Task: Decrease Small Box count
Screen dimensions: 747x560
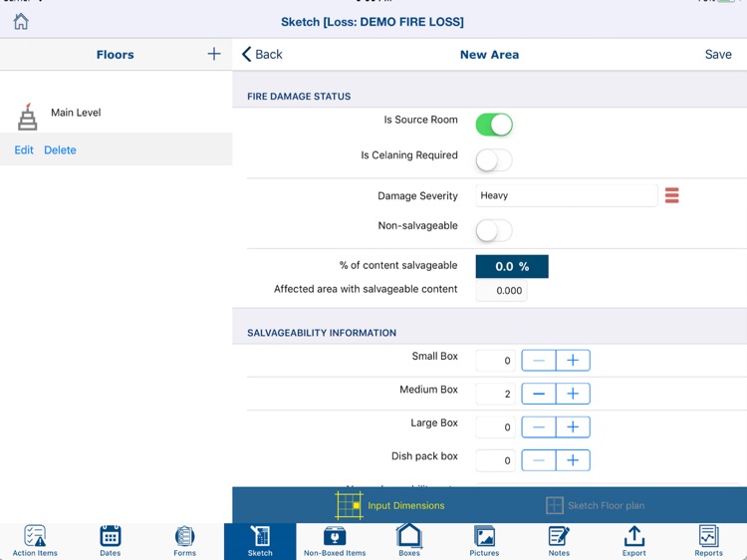Action: 538,361
